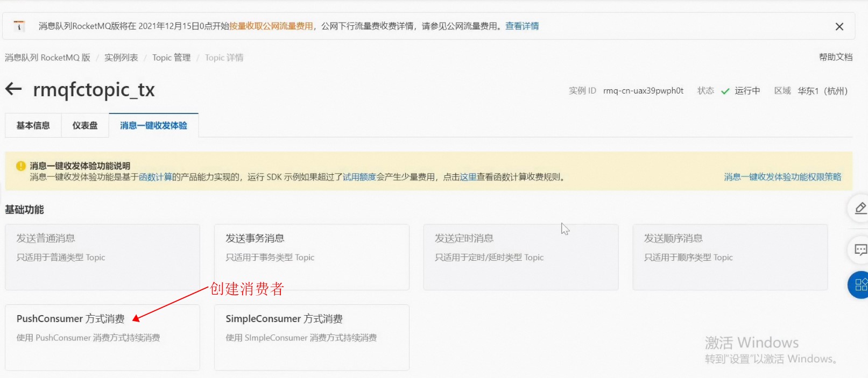Open the edit pencil floating button
Screen dimensions: 868x378
tap(860, 208)
